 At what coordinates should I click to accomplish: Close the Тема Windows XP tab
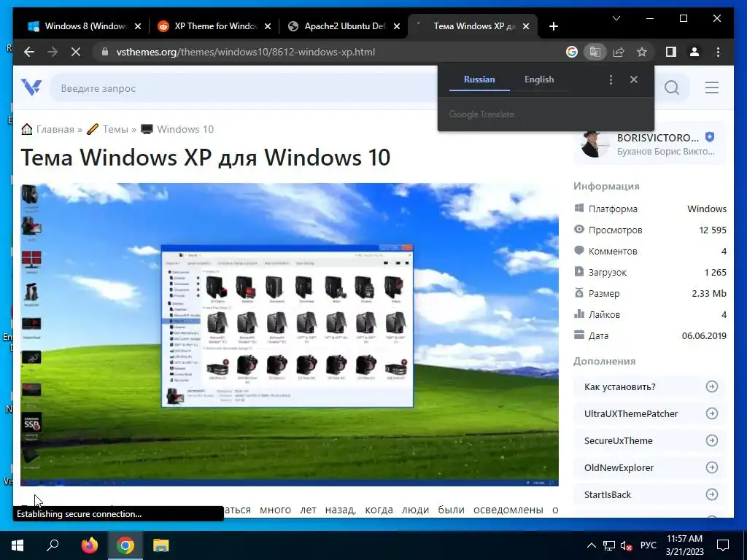click(525, 27)
